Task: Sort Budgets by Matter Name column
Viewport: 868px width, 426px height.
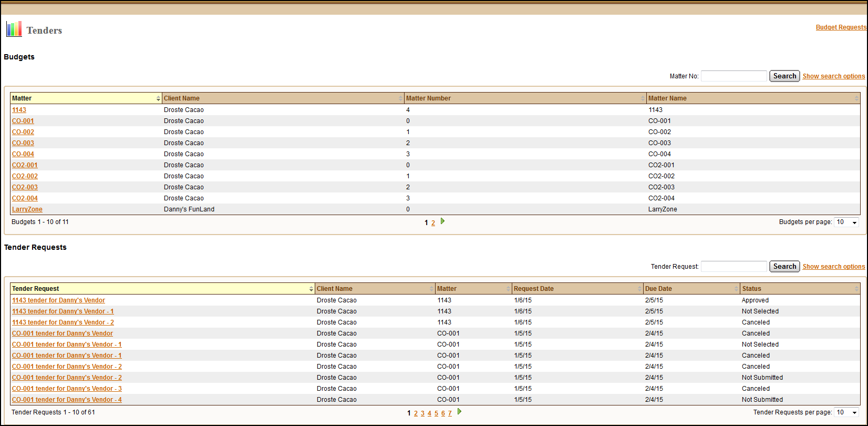Action: 753,98
